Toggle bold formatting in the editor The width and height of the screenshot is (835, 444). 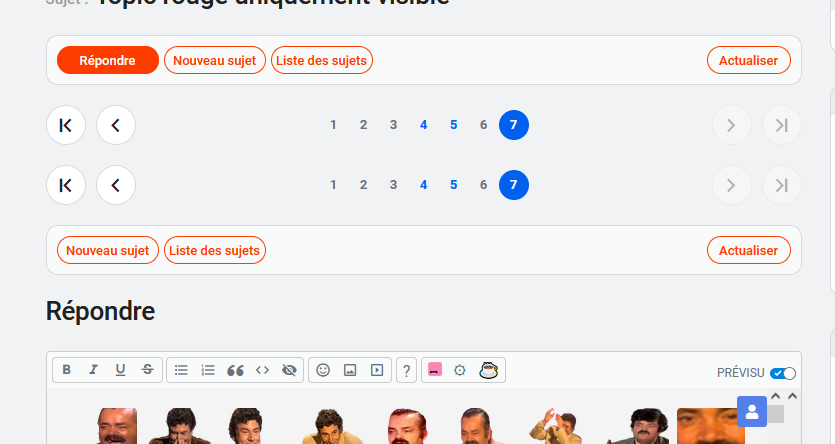(66, 370)
